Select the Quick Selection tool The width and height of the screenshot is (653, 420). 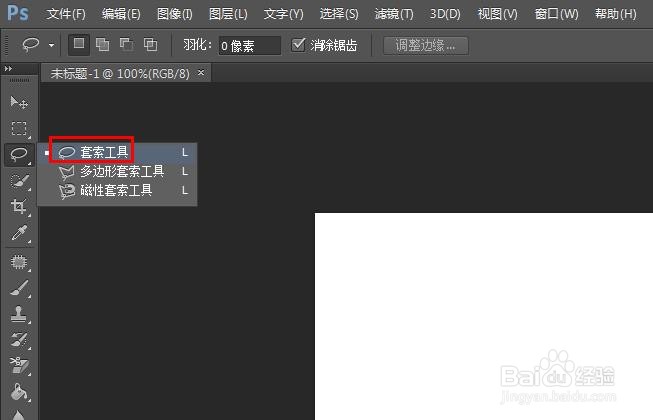[x=19, y=181]
